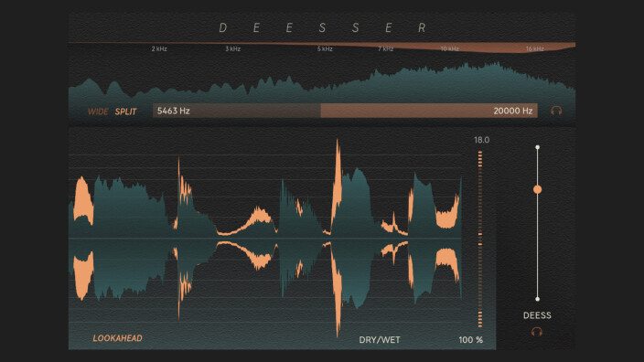
Task: Click the gain reduction meter column
Action: tap(480, 239)
